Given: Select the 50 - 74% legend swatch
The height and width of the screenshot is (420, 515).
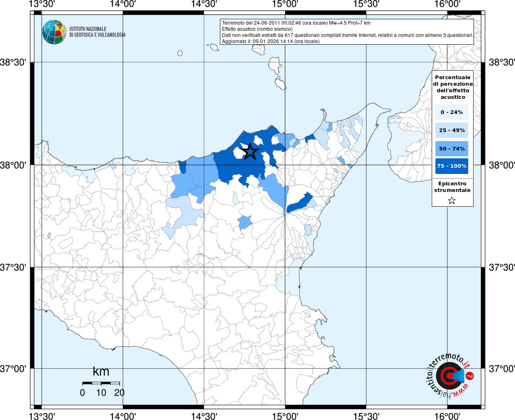Looking at the screenshot, I should 452,148.
